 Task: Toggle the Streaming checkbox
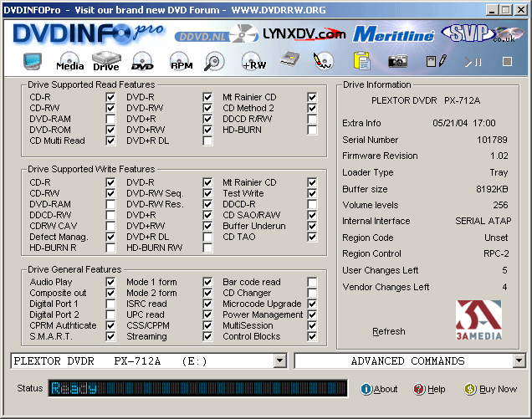(207, 336)
